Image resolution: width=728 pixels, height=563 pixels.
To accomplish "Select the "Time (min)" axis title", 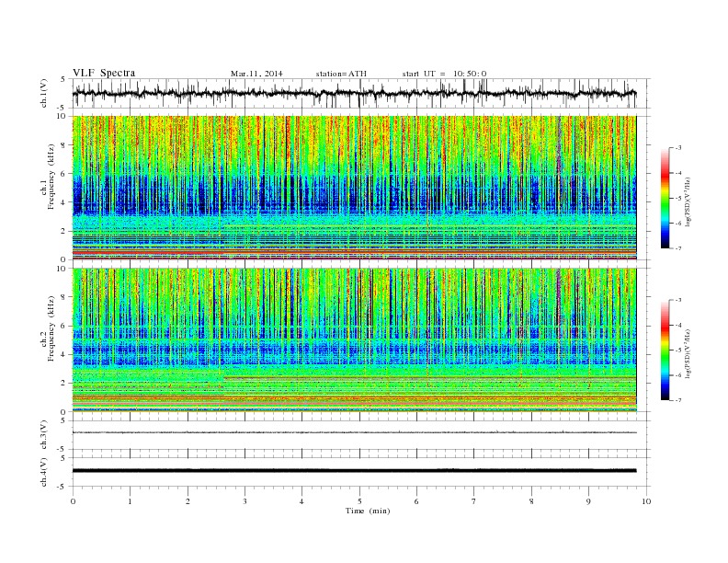I will [x=368, y=511].
